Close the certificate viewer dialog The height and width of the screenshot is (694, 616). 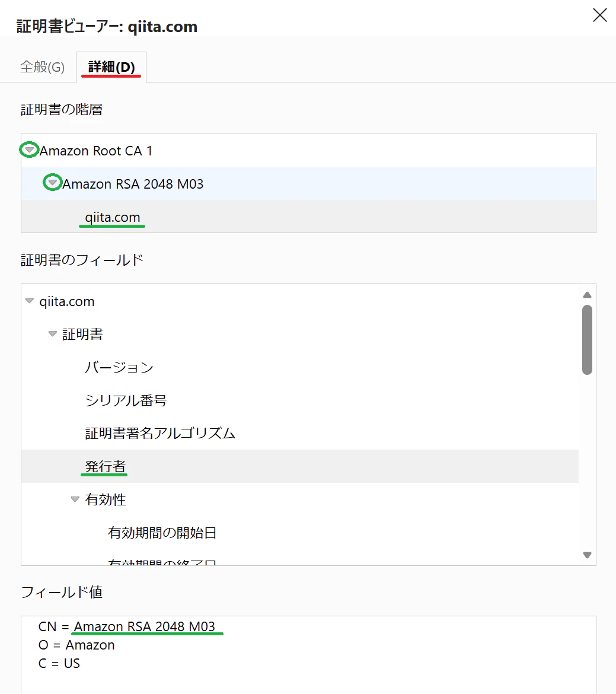click(599, 15)
